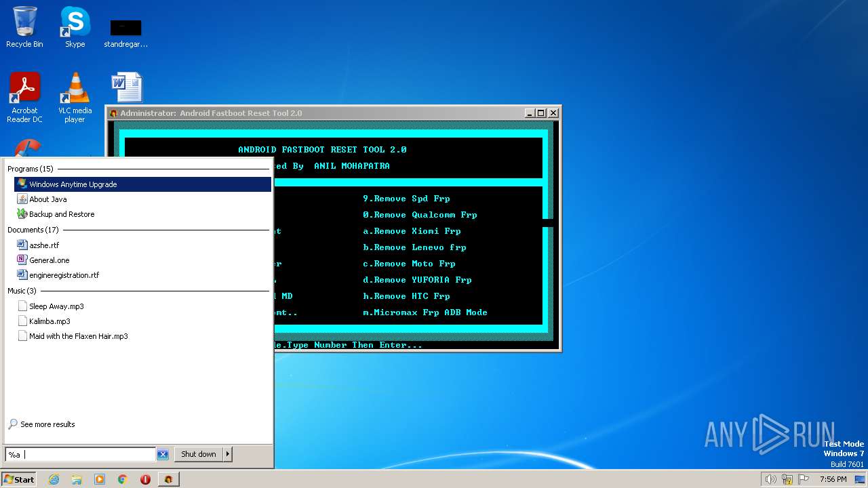Viewport: 868px width, 488px height.
Task: Open azshe.rtf document result
Action: point(142,245)
